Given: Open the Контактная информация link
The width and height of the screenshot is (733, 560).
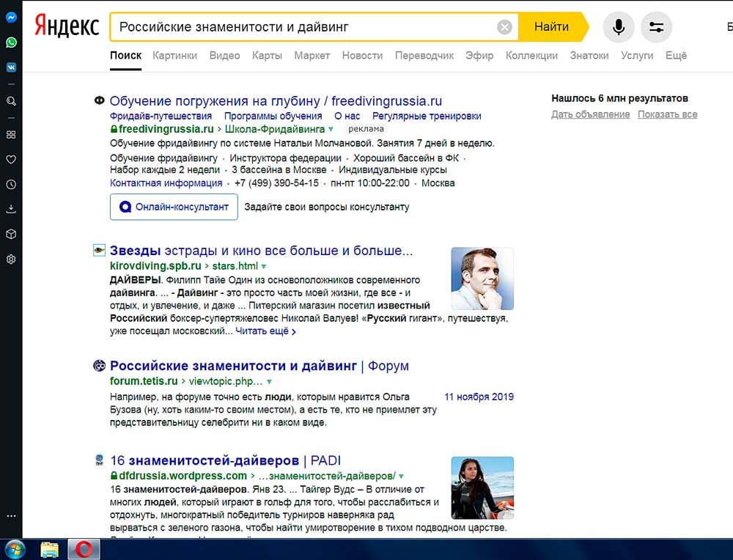Looking at the screenshot, I should coord(166,183).
